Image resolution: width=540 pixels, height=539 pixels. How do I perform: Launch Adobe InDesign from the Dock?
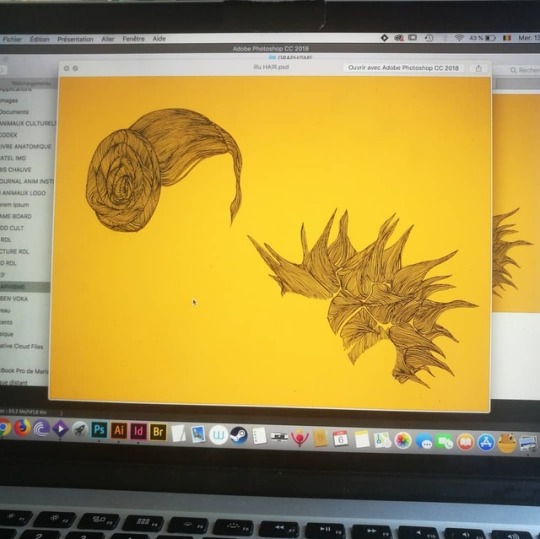(x=138, y=431)
